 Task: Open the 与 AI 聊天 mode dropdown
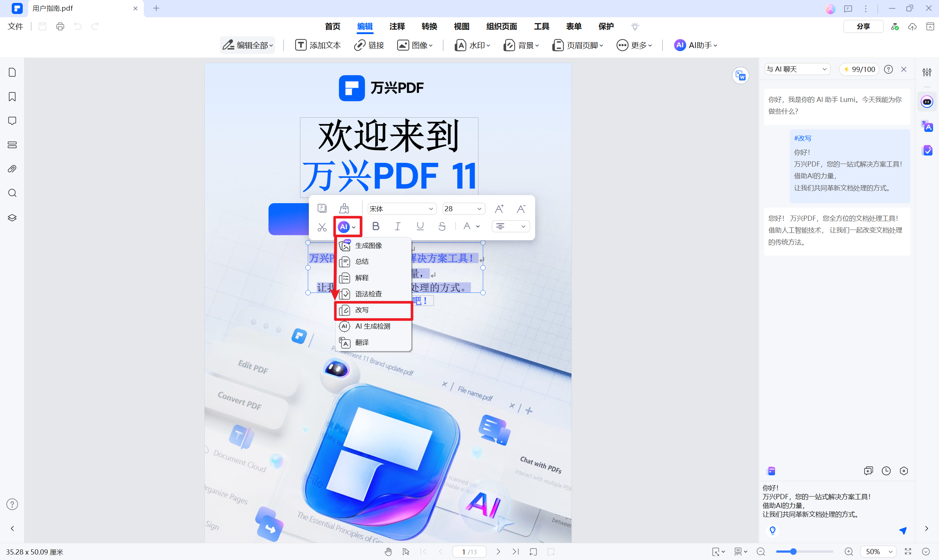(797, 69)
